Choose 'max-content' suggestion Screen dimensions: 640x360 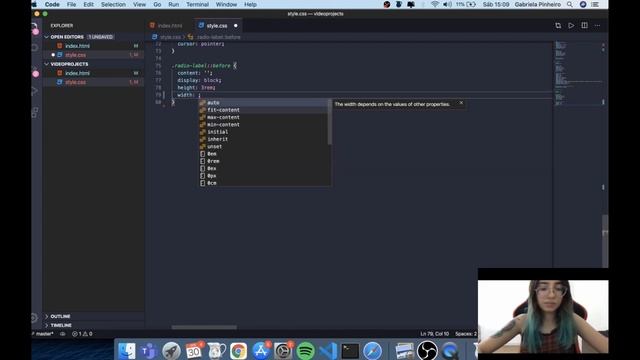pos(263,117)
